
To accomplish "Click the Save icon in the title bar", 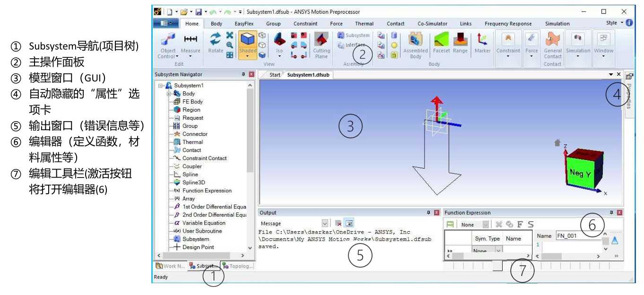I will tap(199, 11).
